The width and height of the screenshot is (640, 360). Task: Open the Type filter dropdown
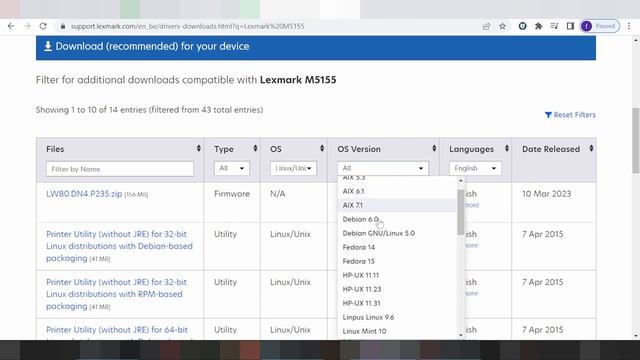point(231,168)
